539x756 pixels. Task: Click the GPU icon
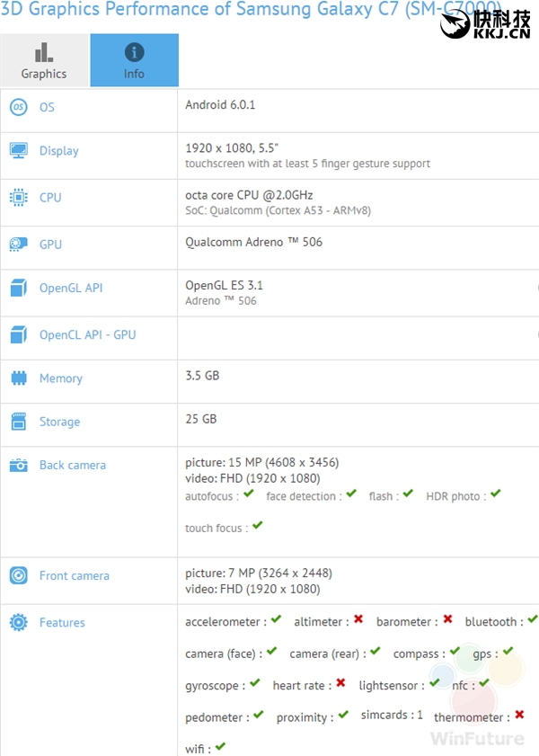point(18,244)
